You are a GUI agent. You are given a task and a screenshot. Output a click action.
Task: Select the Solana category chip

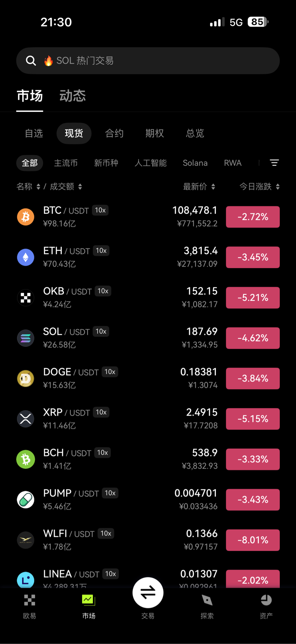tap(195, 163)
